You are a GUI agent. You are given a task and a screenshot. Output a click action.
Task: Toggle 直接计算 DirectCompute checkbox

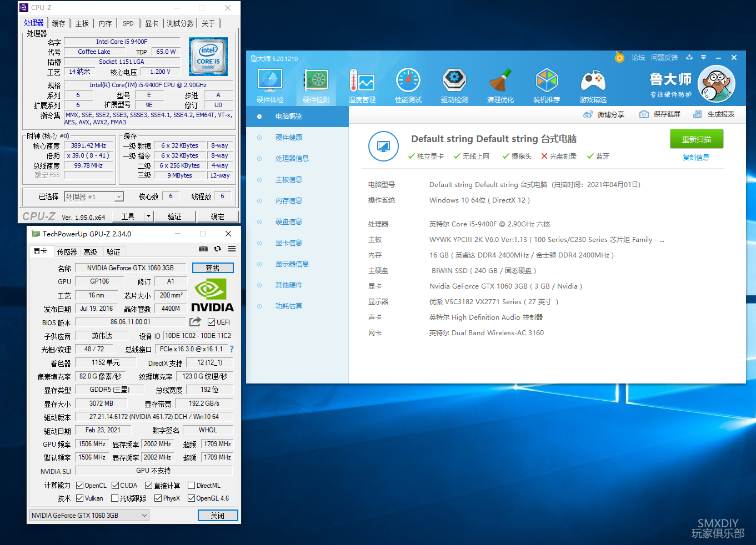(148, 485)
